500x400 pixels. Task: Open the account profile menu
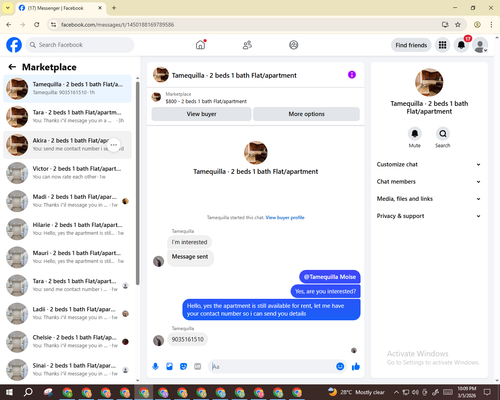pyautogui.click(x=480, y=45)
